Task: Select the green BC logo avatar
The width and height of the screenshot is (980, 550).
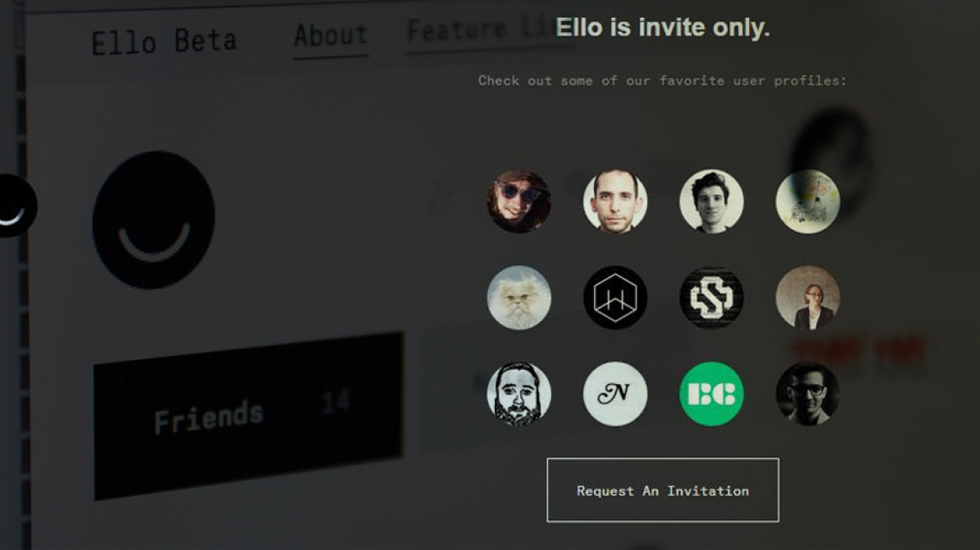Action: pyautogui.click(x=712, y=393)
